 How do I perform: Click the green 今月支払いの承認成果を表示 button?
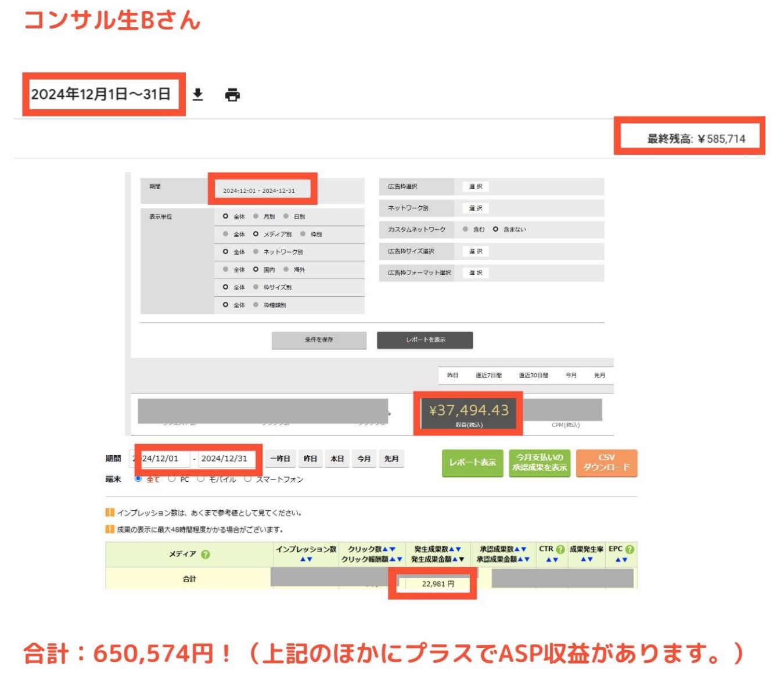click(540, 463)
